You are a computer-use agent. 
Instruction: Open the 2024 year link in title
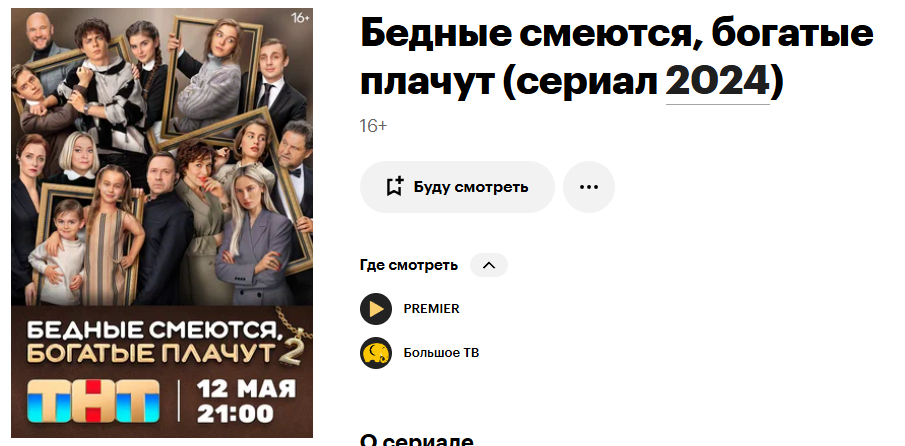tap(717, 83)
